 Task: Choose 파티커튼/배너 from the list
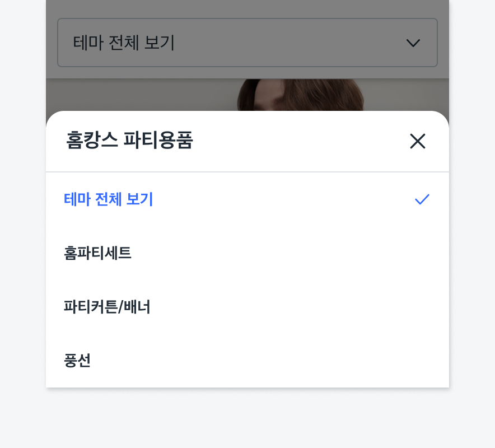pyautogui.click(x=108, y=307)
